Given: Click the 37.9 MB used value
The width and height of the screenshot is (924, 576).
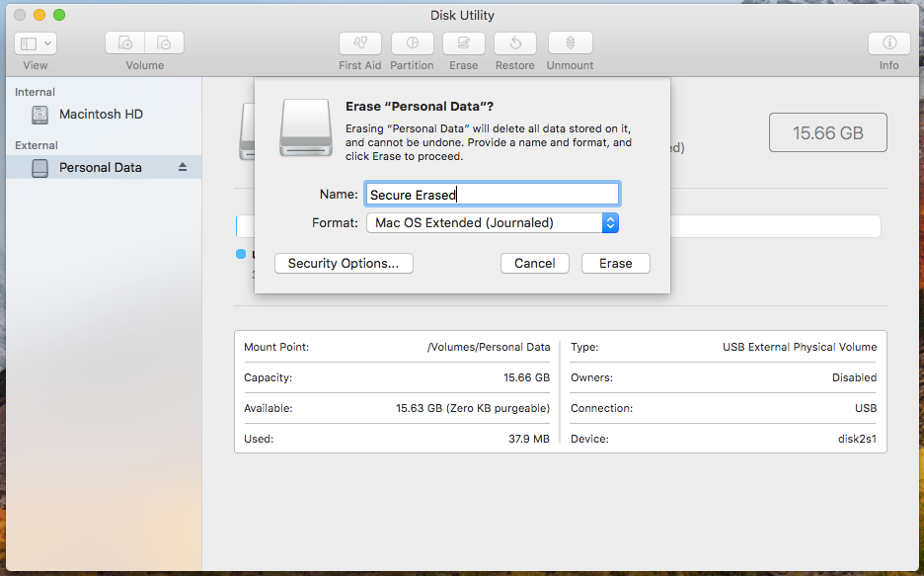Looking at the screenshot, I should click(528, 439).
